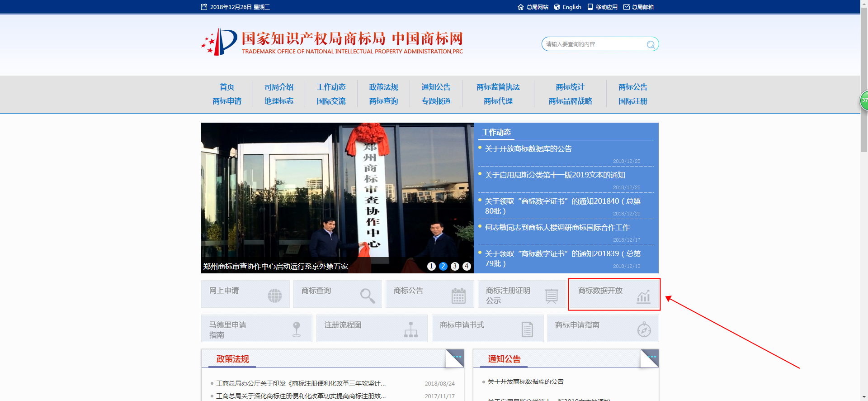Open the 工商总局办公厅关于印发 policy link

tap(301, 383)
